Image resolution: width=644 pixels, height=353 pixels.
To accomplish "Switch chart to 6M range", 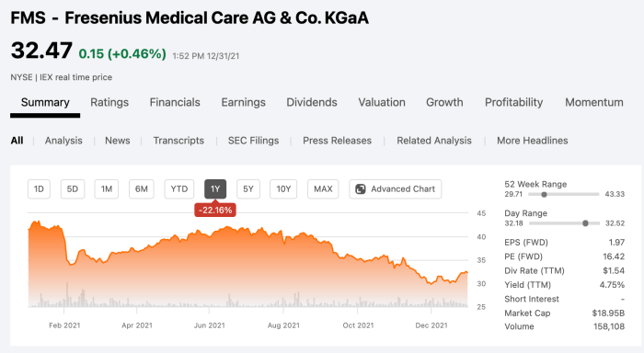I will [142, 189].
